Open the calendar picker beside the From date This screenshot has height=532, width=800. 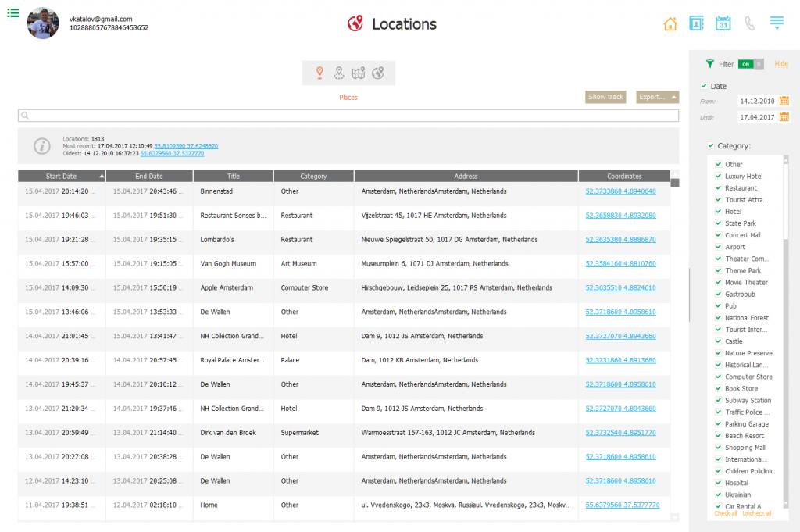pyautogui.click(x=784, y=101)
